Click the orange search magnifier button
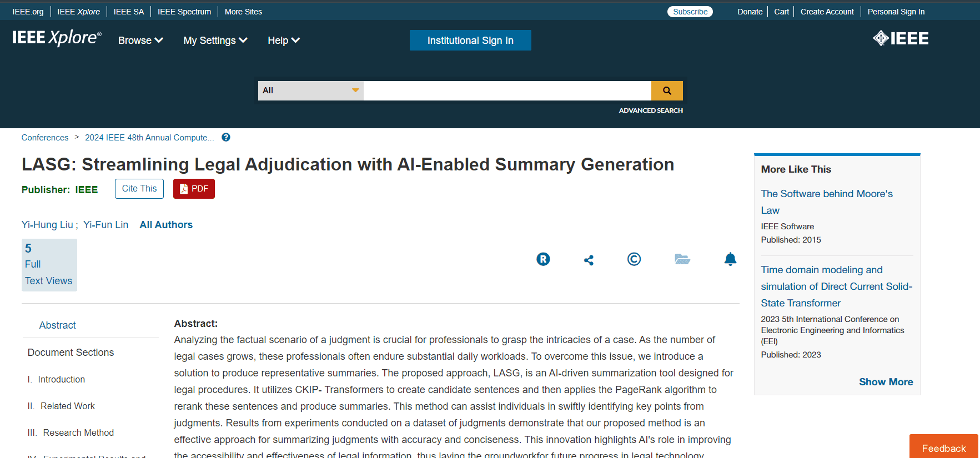Viewport: 980px width, 458px height. (x=667, y=90)
